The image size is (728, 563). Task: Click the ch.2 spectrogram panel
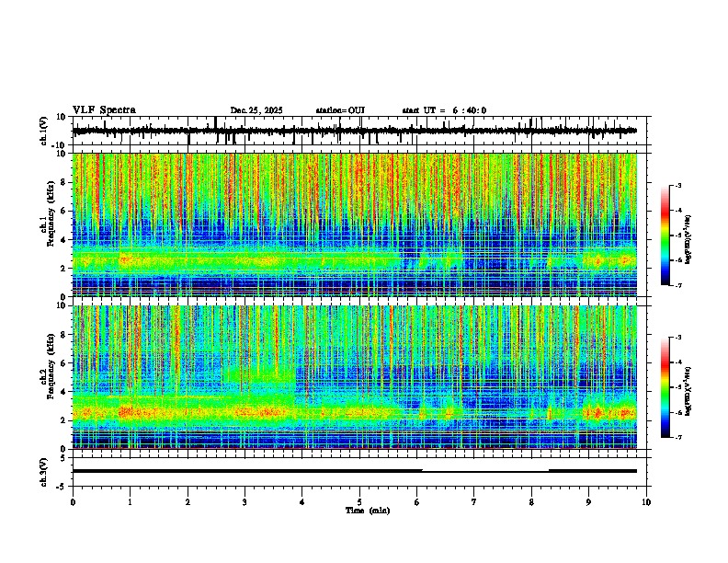[361, 377]
